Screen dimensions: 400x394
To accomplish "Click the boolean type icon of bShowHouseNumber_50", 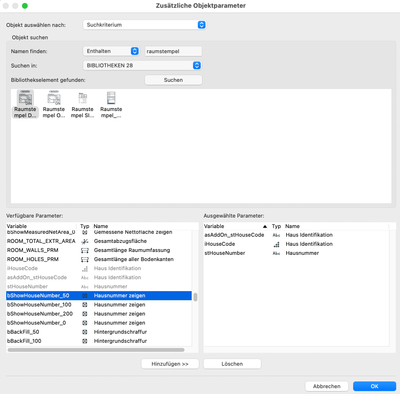I will pyautogui.click(x=85, y=296).
